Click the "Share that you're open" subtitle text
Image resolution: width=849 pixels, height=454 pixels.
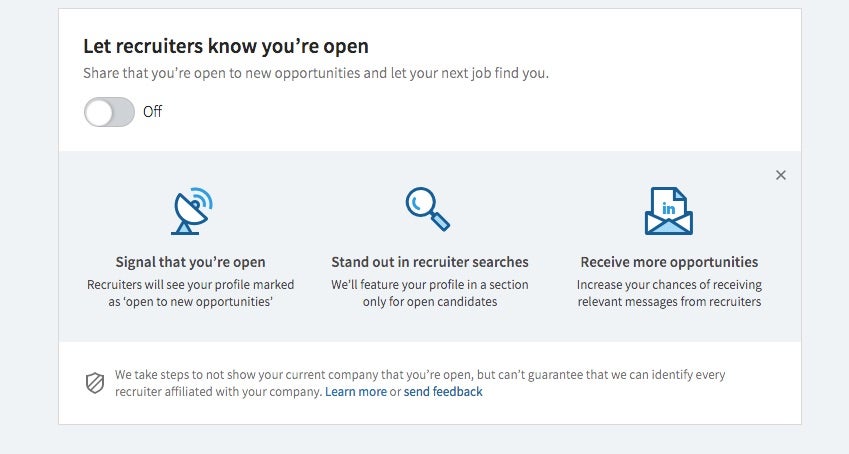[x=316, y=73]
